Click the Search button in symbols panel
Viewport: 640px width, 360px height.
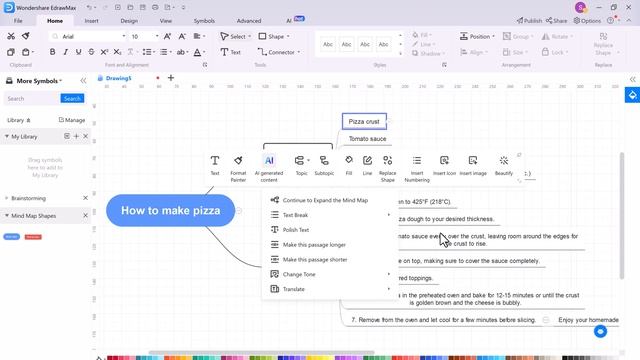(x=72, y=98)
